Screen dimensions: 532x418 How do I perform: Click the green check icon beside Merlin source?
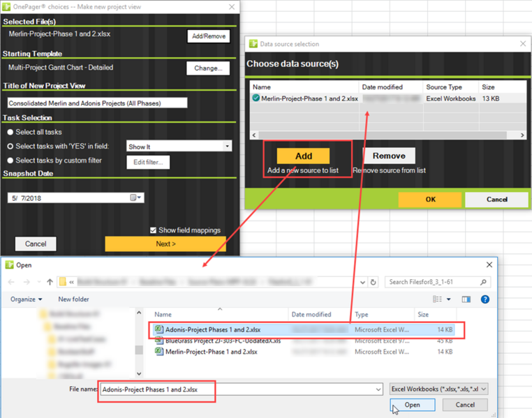(256, 98)
